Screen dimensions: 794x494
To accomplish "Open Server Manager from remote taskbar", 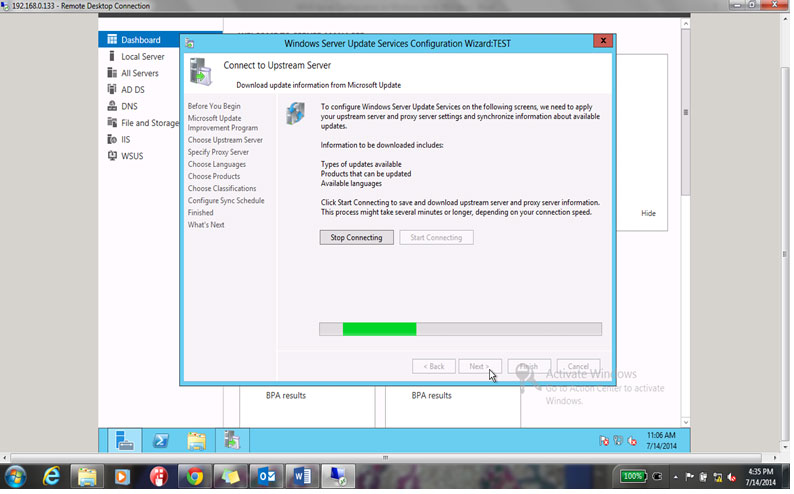I will 124,440.
